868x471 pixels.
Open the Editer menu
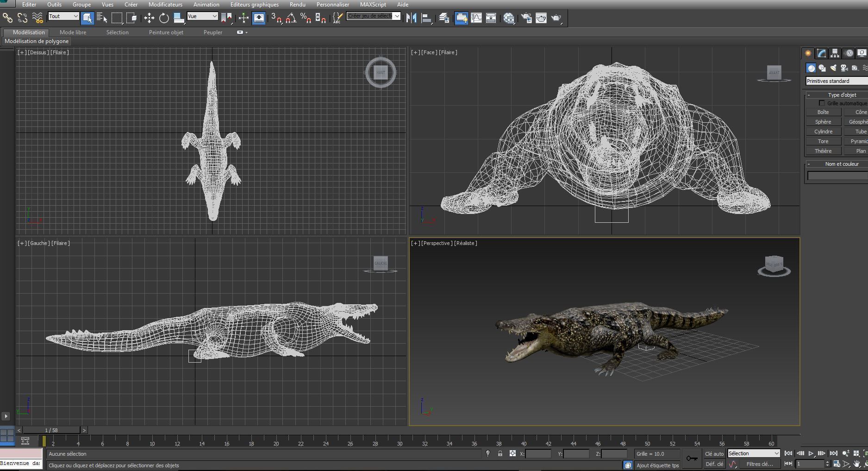pyautogui.click(x=29, y=5)
